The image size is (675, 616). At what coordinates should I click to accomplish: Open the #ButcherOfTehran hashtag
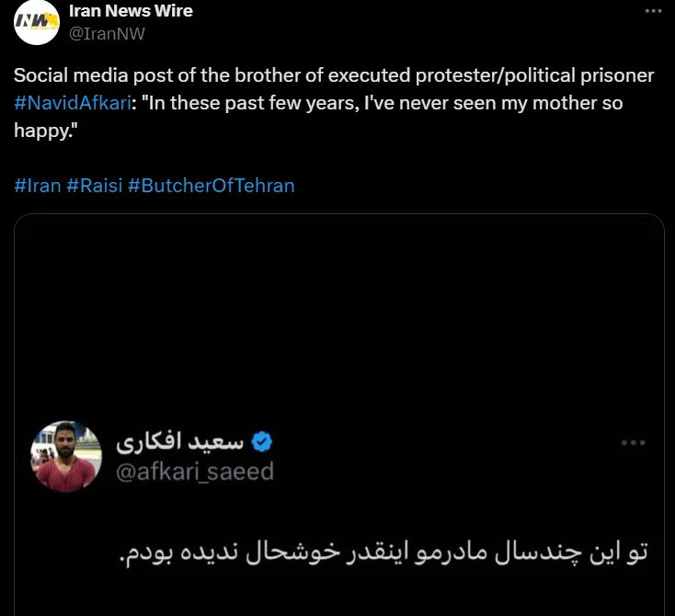pos(212,185)
